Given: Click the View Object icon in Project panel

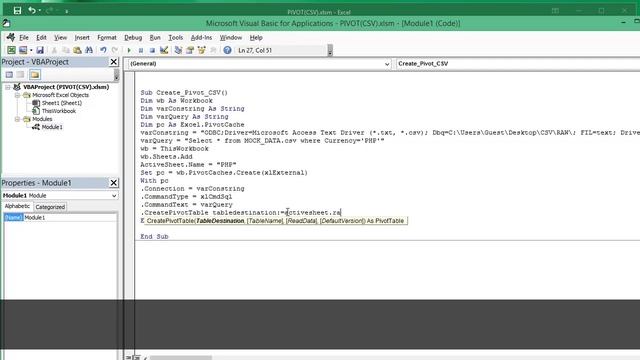Looking at the screenshot, I should pos(20,75).
